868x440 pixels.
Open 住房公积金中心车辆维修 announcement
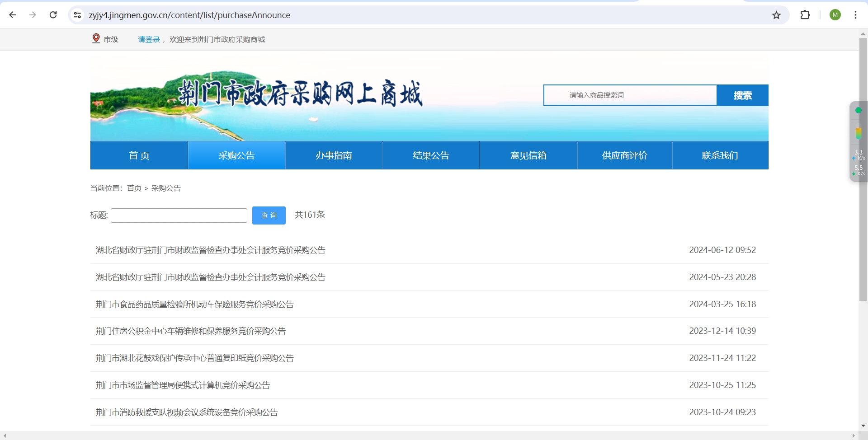(x=191, y=331)
